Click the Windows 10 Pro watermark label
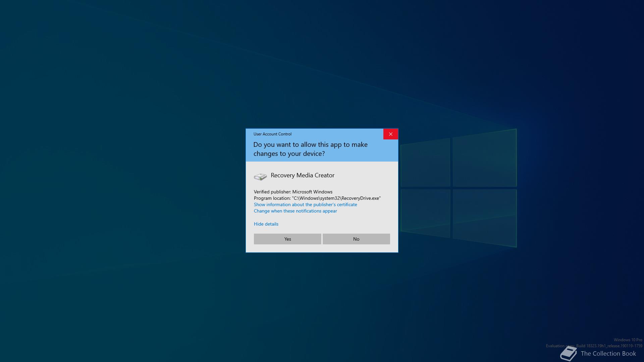Image resolution: width=644 pixels, height=362 pixels. pos(628,340)
